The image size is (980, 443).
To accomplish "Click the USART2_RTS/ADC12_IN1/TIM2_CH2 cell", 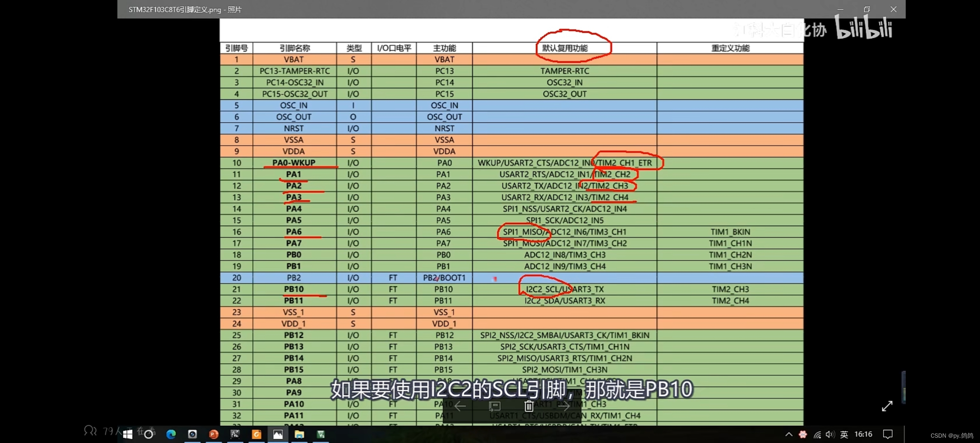I will [565, 174].
